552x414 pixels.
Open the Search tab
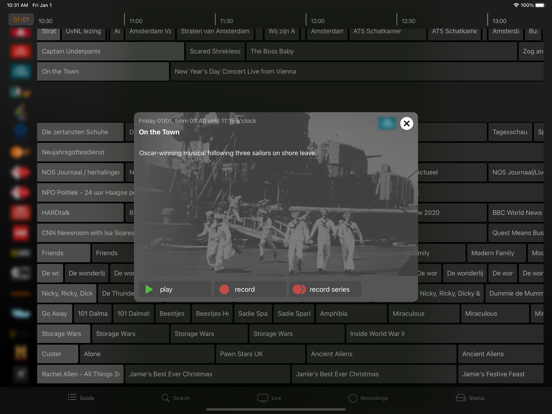point(176,398)
